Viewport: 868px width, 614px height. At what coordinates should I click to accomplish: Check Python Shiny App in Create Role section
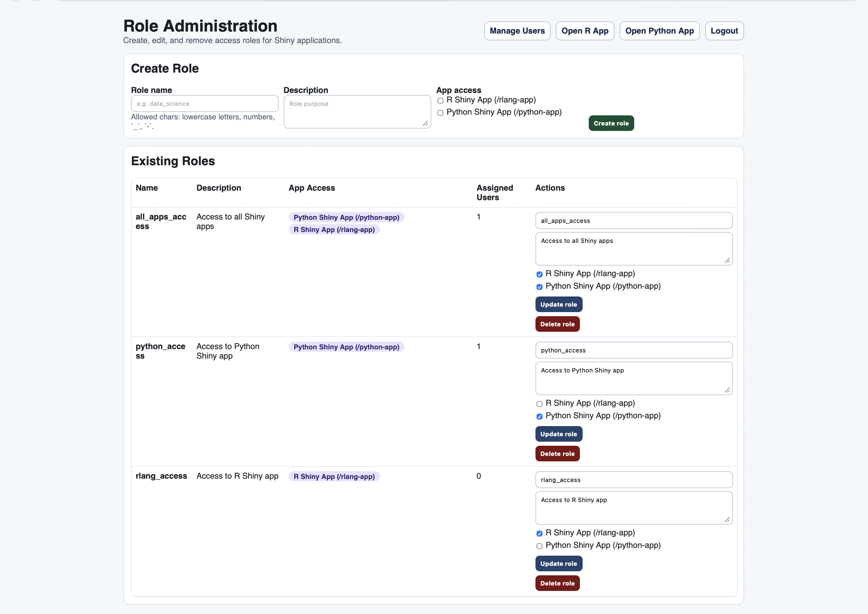click(440, 113)
